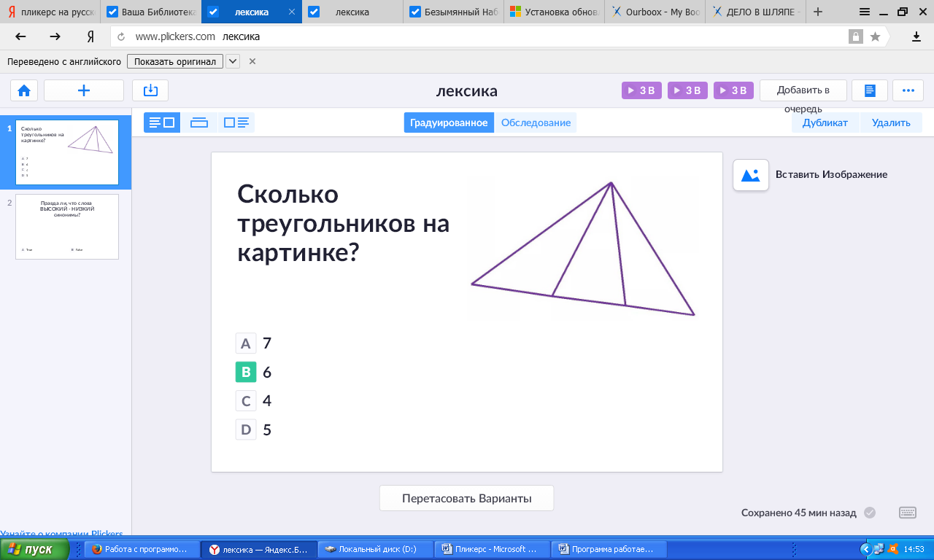Click the Insert Image picture icon
This screenshot has width=934, height=560.
751,175
